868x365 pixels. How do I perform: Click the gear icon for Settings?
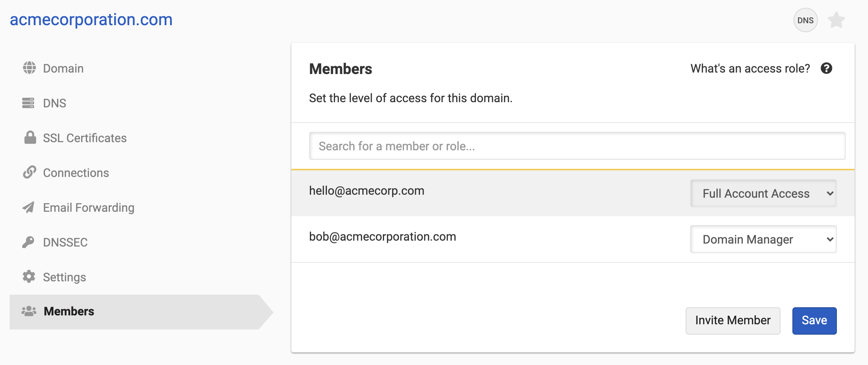click(29, 277)
